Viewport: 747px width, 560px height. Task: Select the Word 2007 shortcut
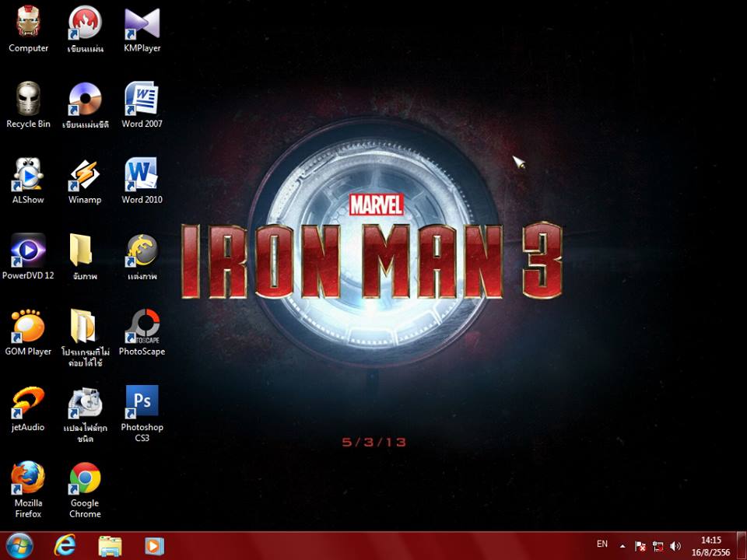pyautogui.click(x=142, y=105)
